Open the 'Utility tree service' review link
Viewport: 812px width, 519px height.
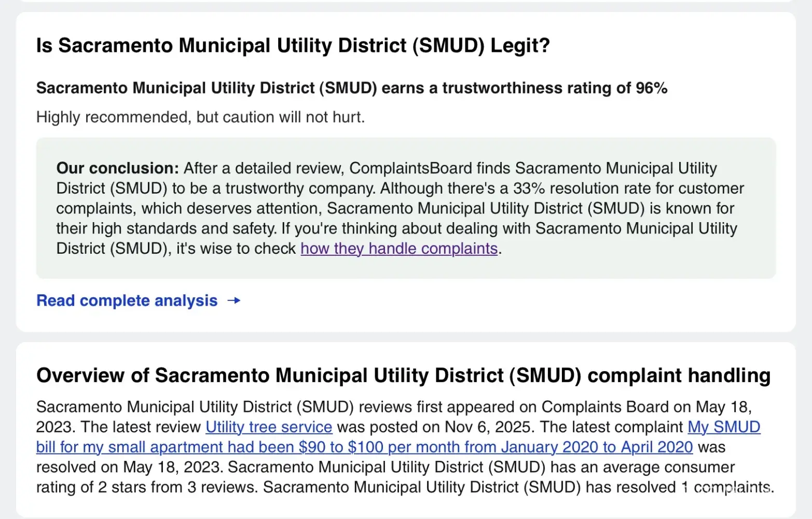click(x=269, y=427)
